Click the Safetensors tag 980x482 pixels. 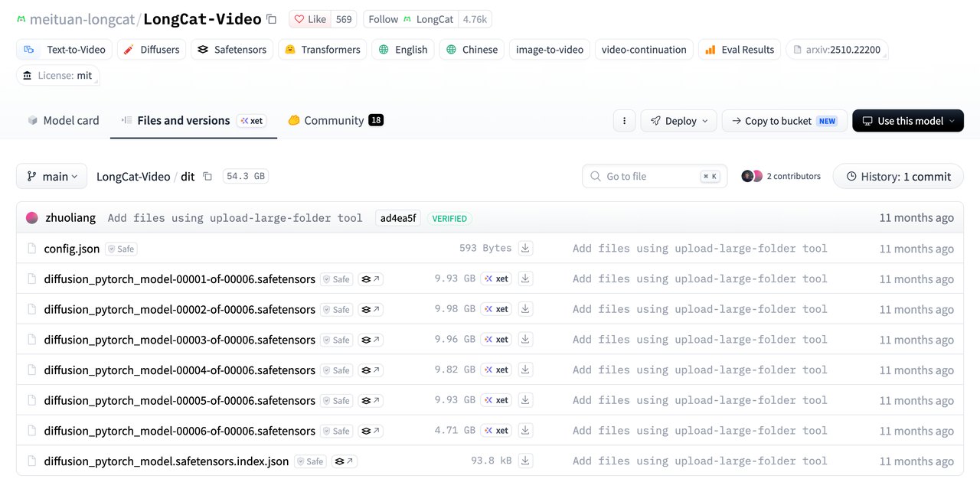click(232, 50)
